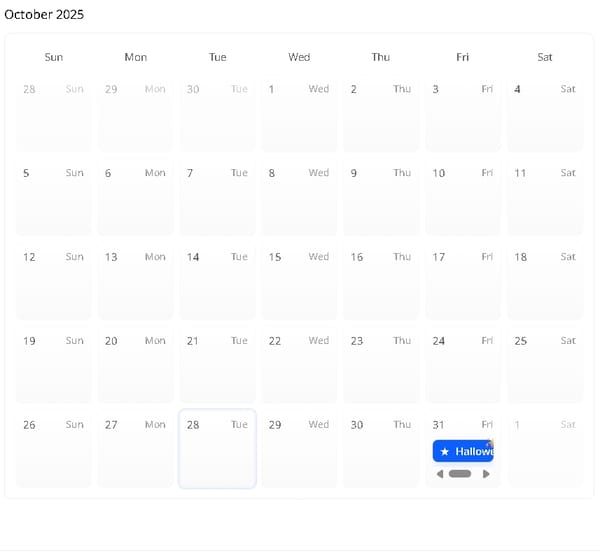Click the horizontal scrollbar thumb in the October 31 cell

[x=460, y=474]
